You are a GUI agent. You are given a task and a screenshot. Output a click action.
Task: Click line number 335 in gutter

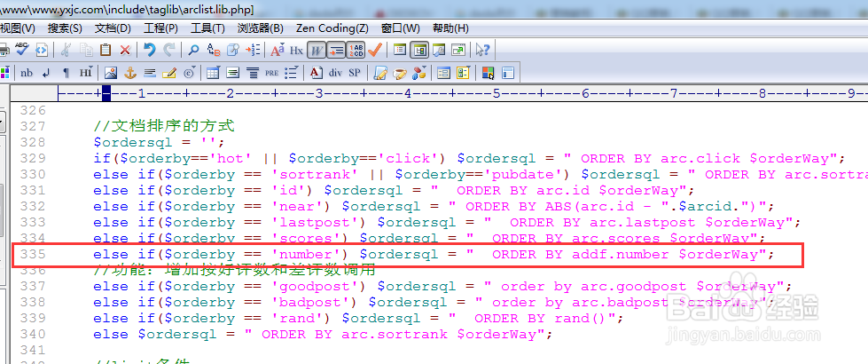coord(32,254)
